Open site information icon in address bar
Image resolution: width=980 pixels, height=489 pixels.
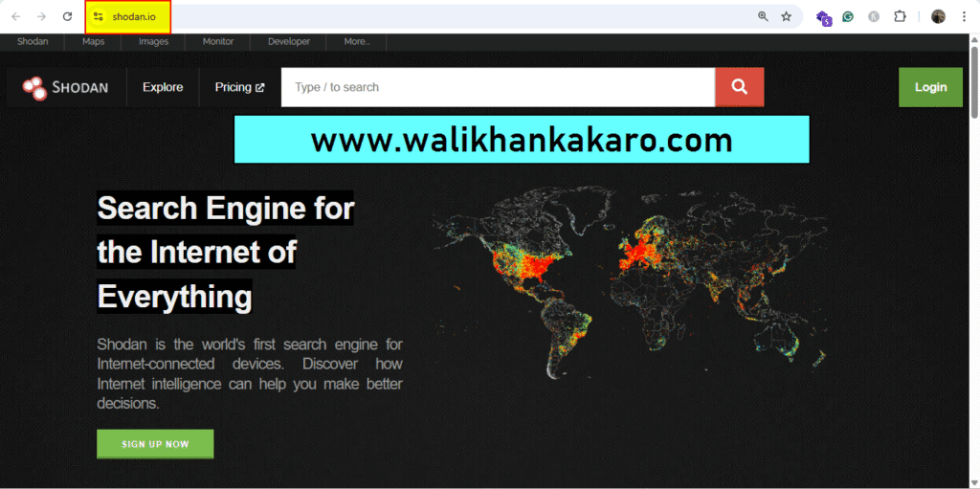[x=98, y=17]
